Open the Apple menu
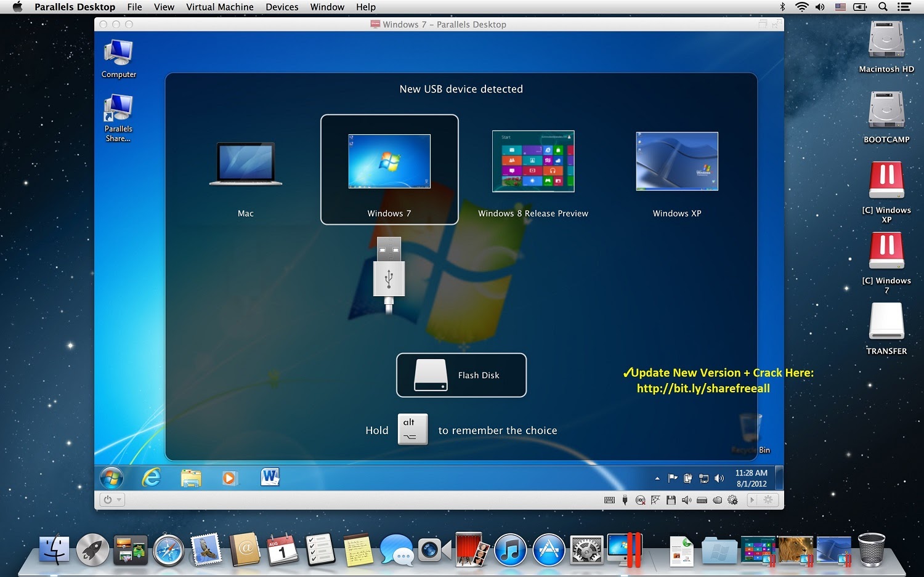 click(x=17, y=7)
